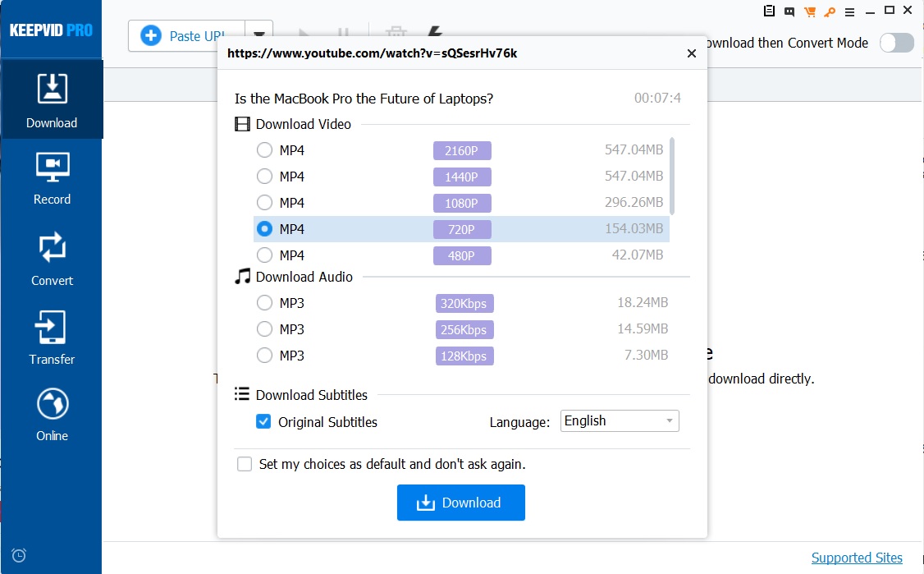Select MP4 720P video option

264,229
